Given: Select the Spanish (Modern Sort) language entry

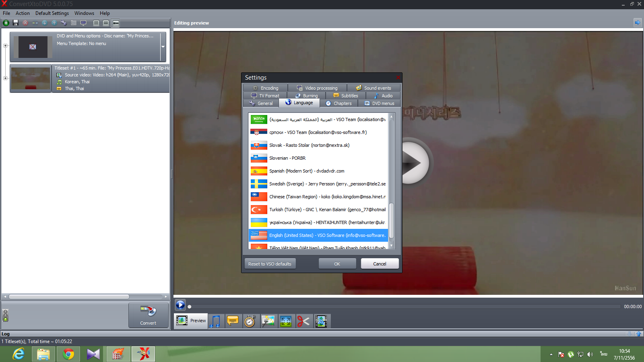Looking at the screenshot, I should point(318,171).
